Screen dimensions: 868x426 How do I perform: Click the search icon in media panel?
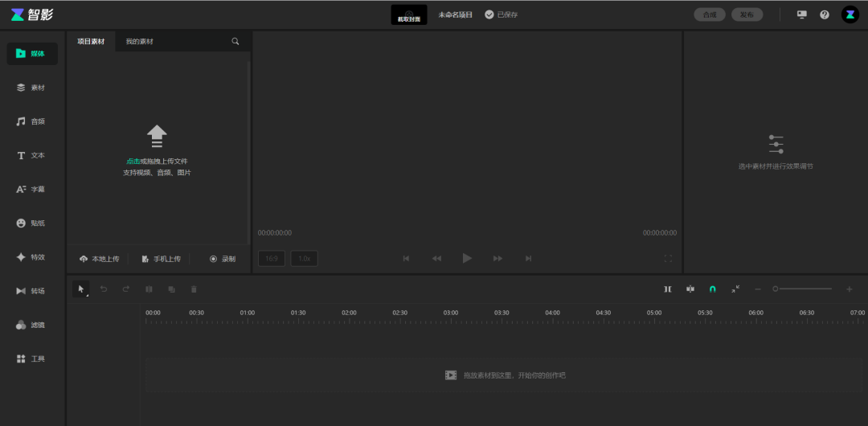[x=235, y=41]
